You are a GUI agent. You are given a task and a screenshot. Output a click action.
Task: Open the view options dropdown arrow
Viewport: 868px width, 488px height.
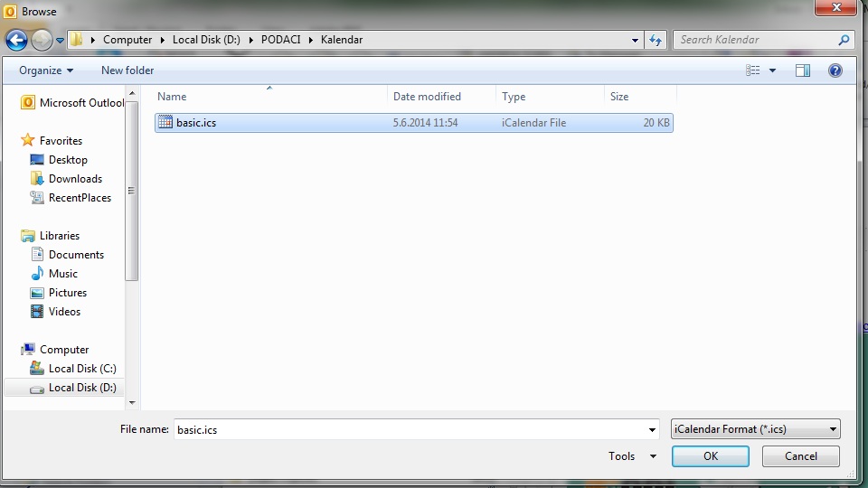(x=773, y=70)
